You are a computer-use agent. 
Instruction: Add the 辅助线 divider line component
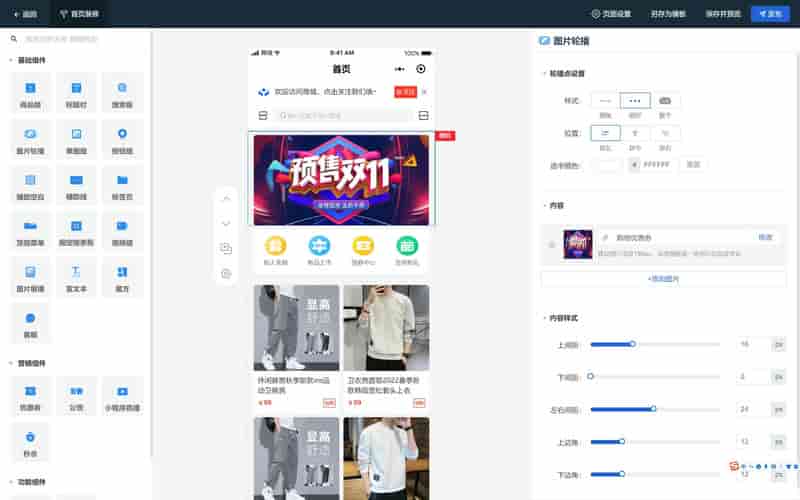tap(76, 186)
